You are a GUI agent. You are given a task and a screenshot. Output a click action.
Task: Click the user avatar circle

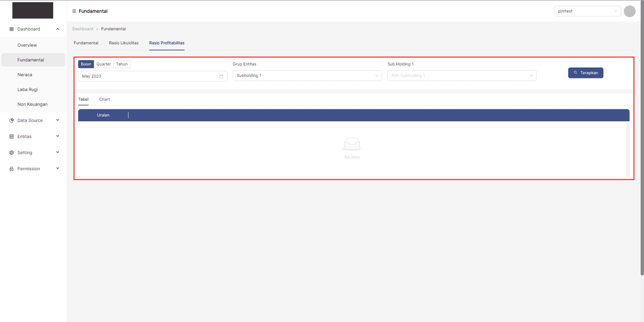point(629,11)
